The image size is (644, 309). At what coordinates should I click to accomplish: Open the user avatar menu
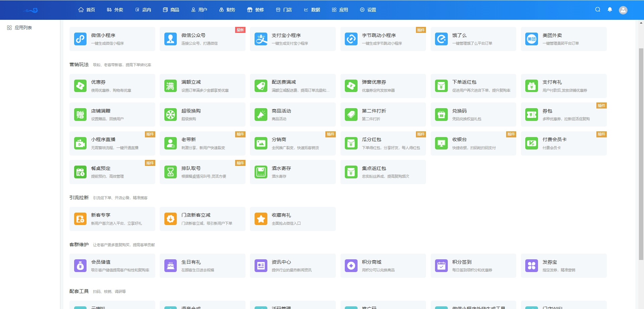click(x=623, y=10)
